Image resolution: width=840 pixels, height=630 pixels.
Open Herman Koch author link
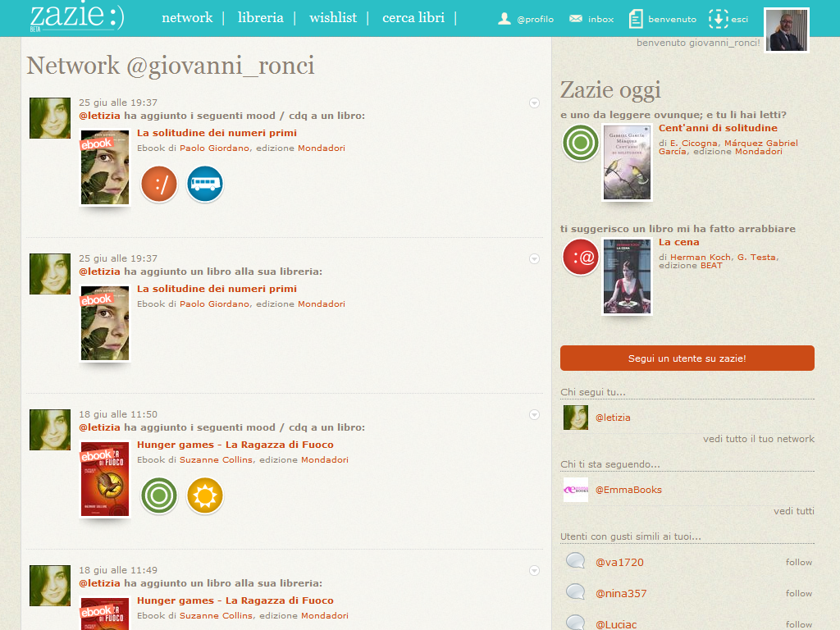(701, 257)
